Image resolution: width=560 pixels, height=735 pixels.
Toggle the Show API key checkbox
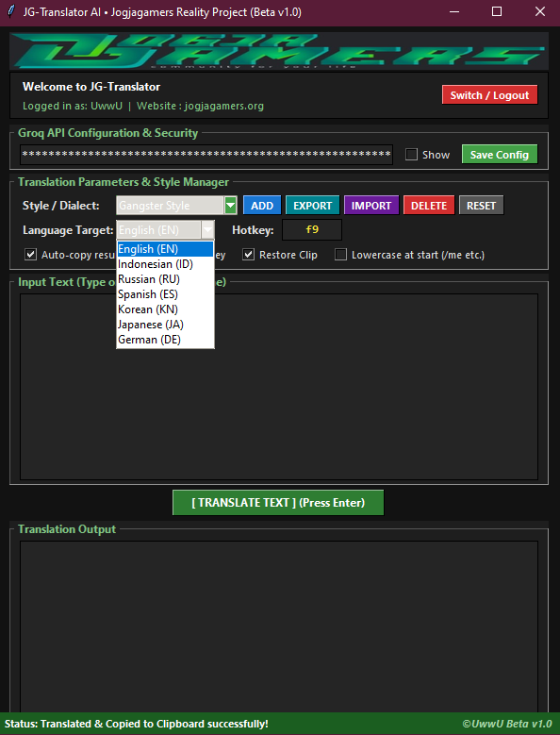click(x=411, y=155)
